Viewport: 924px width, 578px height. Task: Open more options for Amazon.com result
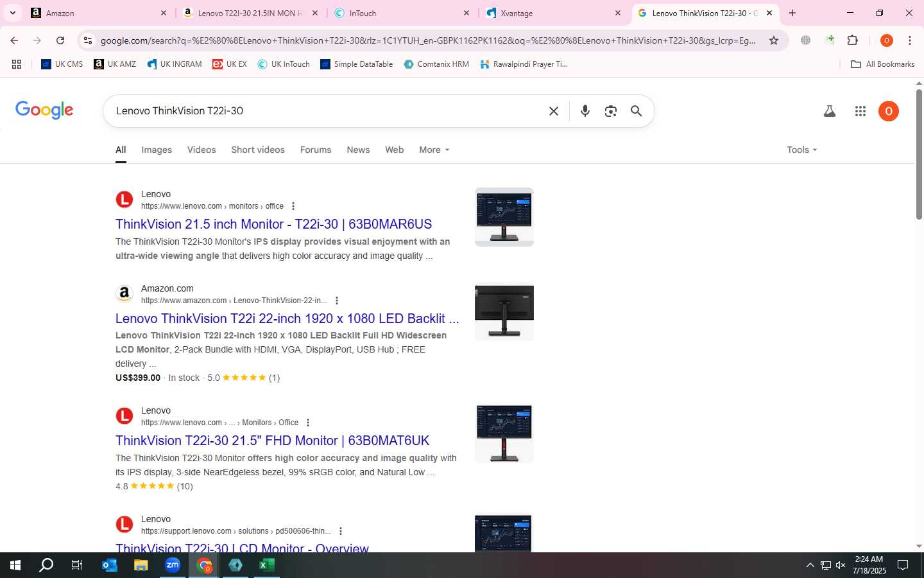point(337,301)
